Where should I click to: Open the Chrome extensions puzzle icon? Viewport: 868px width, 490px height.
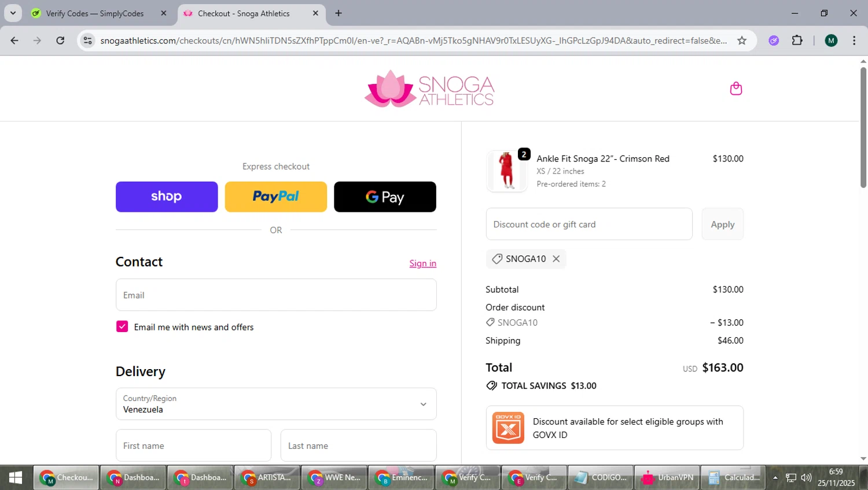797,40
